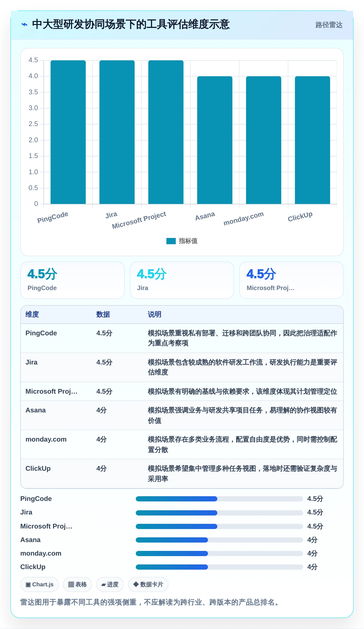Click the 4.5 y-axis tick label
The image size is (364, 629).
point(33,60)
